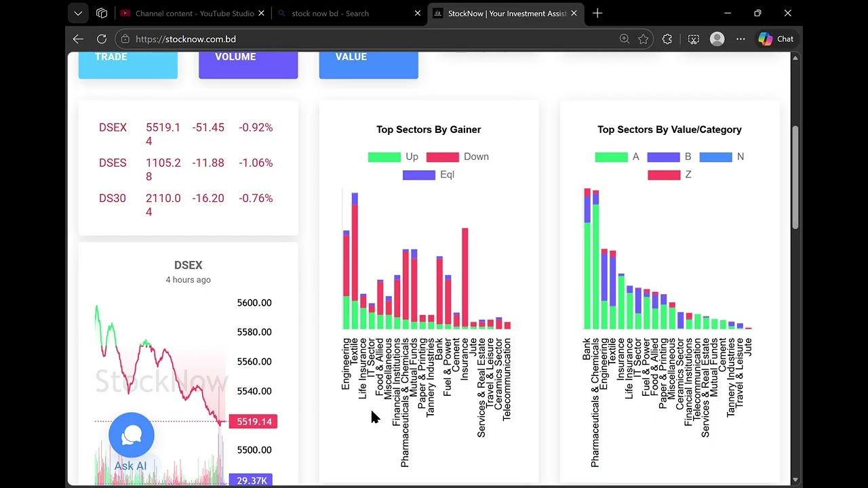Close the 'stock now bd - Search' tab
The width and height of the screenshot is (868, 488).
[418, 14]
